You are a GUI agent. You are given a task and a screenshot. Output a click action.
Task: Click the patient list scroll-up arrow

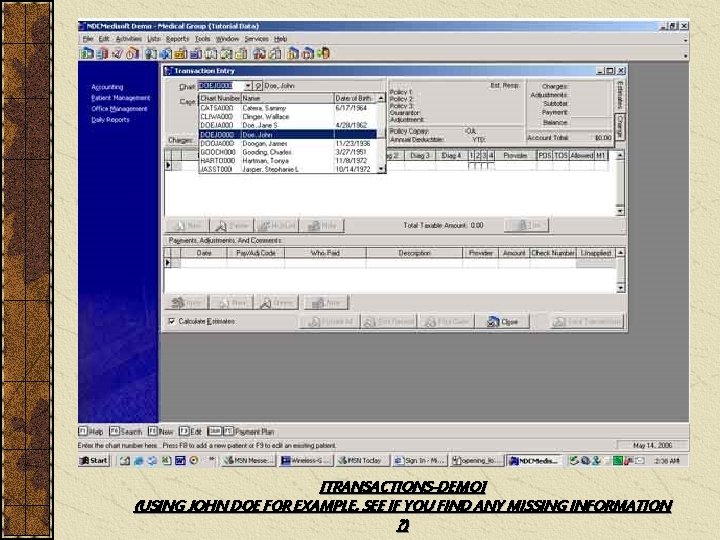(x=381, y=98)
